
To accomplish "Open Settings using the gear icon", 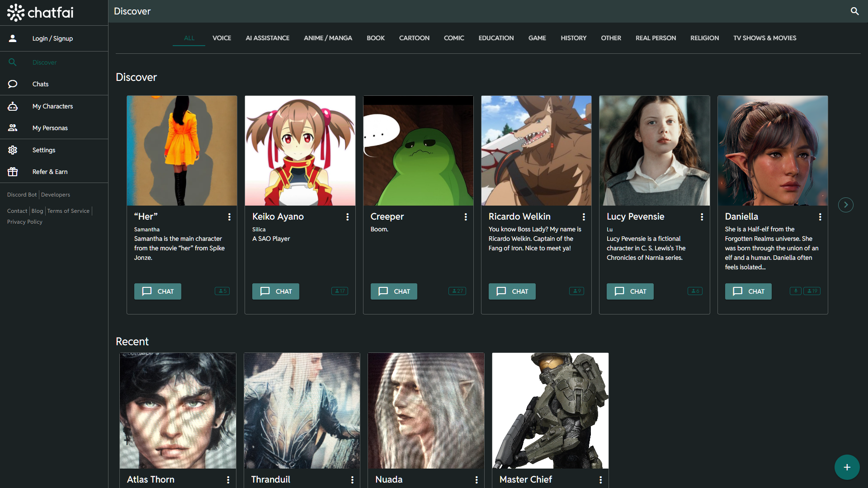I will pos(12,150).
